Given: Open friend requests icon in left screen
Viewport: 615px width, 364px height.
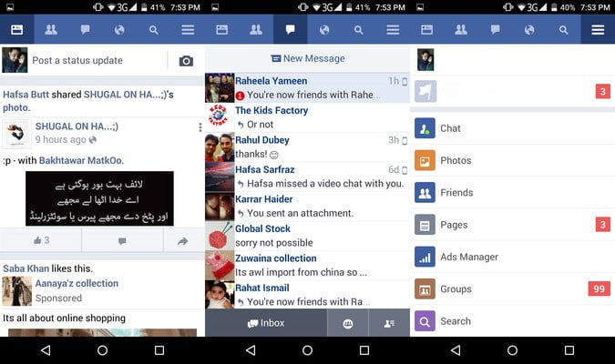Looking at the screenshot, I should (51, 29).
